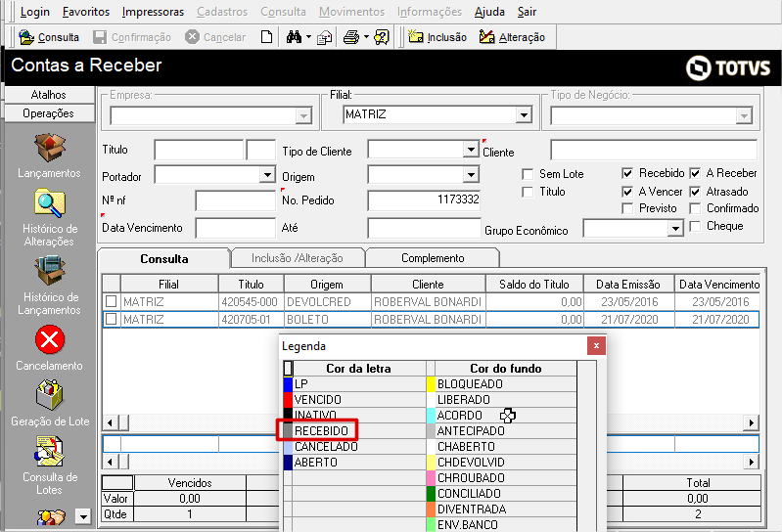Switch to the Consulta tab
Image resolution: width=782 pixels, height=532 pixels.
(x=164, y=258)
